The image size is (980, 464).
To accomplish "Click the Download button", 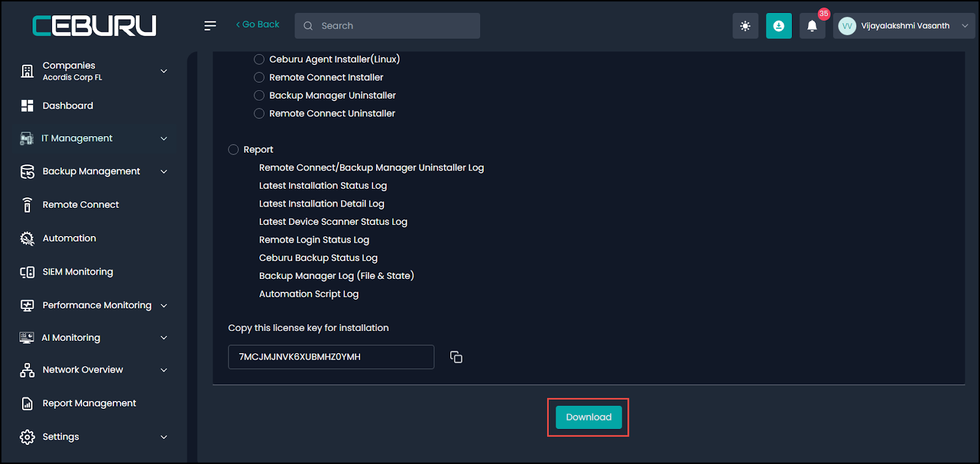I will tap(589, 417).
